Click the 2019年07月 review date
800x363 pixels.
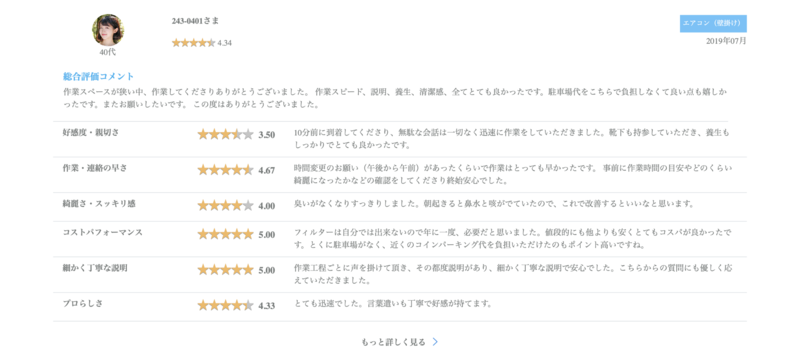coord(726,41)
